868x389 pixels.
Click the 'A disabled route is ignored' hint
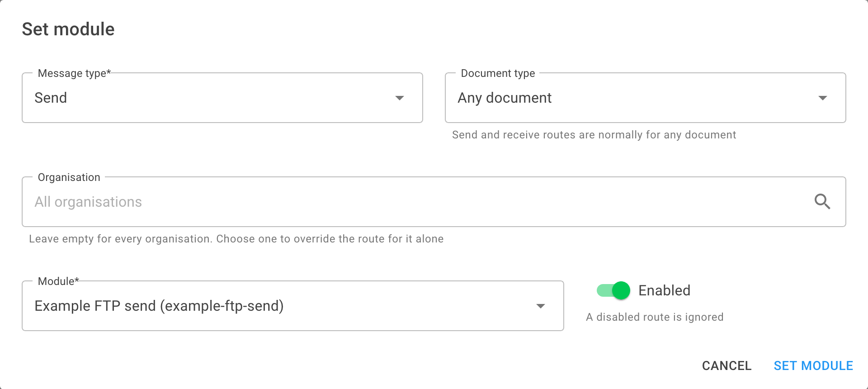coord(655,317)
